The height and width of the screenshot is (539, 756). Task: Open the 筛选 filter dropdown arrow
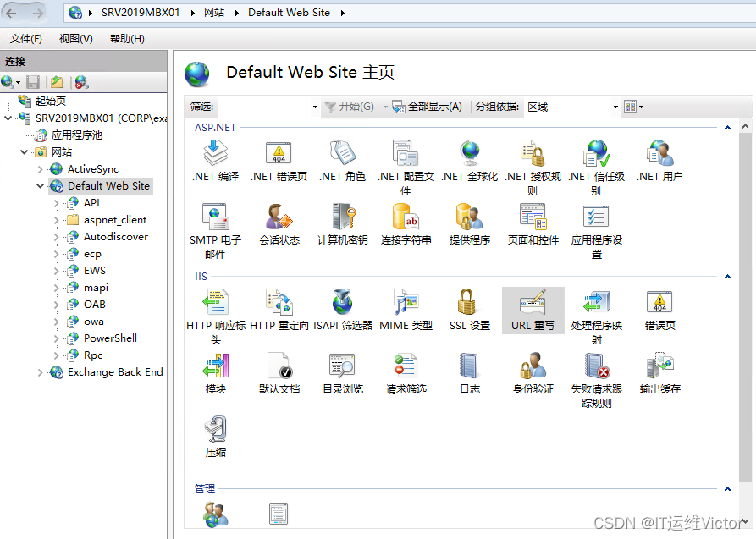(x=315, y=107)
